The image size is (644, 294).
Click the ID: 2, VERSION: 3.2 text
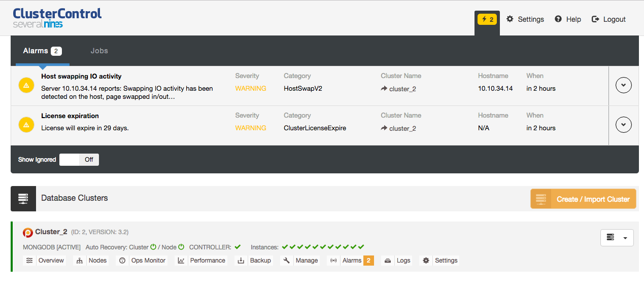[x=100, y=232]
